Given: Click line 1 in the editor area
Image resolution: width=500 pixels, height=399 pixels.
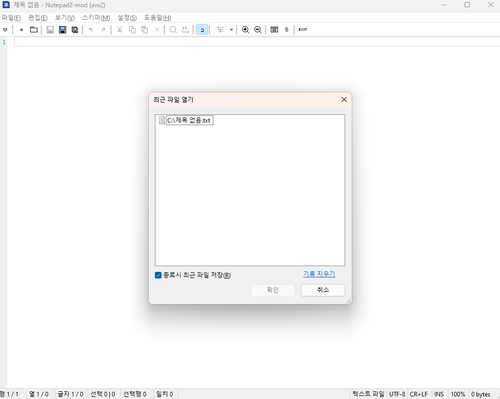Looking at the screenshot, I should tap(257, 42).
